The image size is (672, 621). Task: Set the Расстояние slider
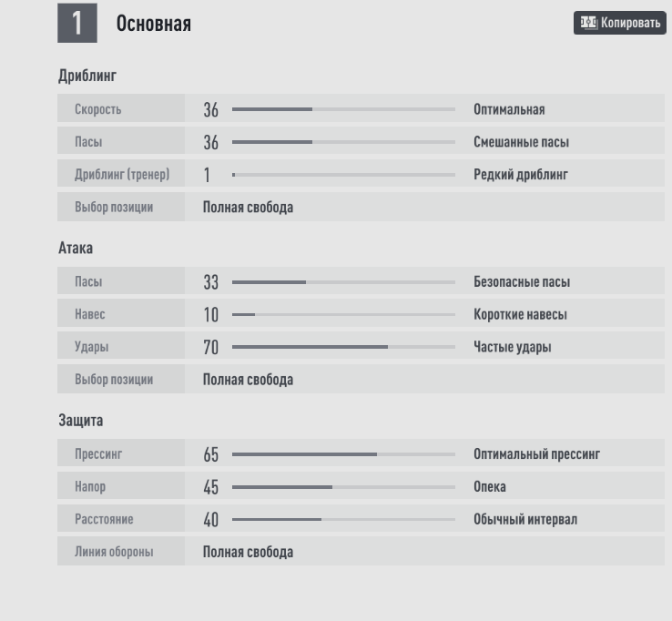click(x=343, y=520)
